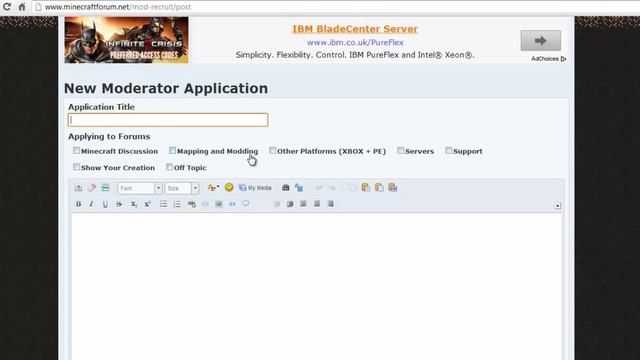The height and width of the screenshot is (360, 640).
Task: Click the paste as plain text icon
Action: tap(379, 187)
